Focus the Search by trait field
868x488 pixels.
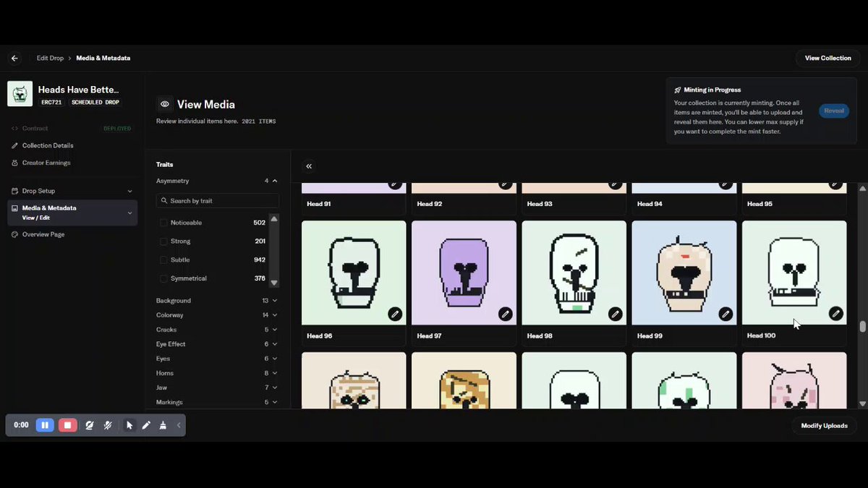click(x=218, y=201)
